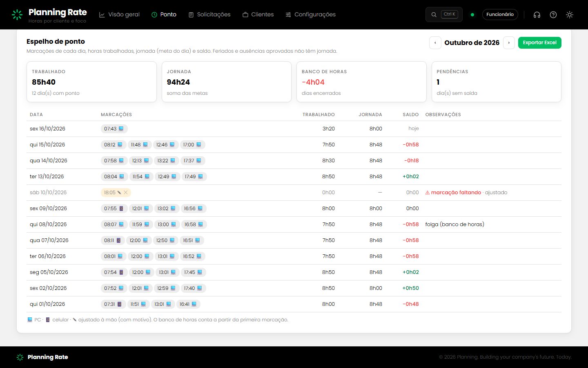Select the 17:40 marking on sex 02/10/2026

(x=193, y=288)
